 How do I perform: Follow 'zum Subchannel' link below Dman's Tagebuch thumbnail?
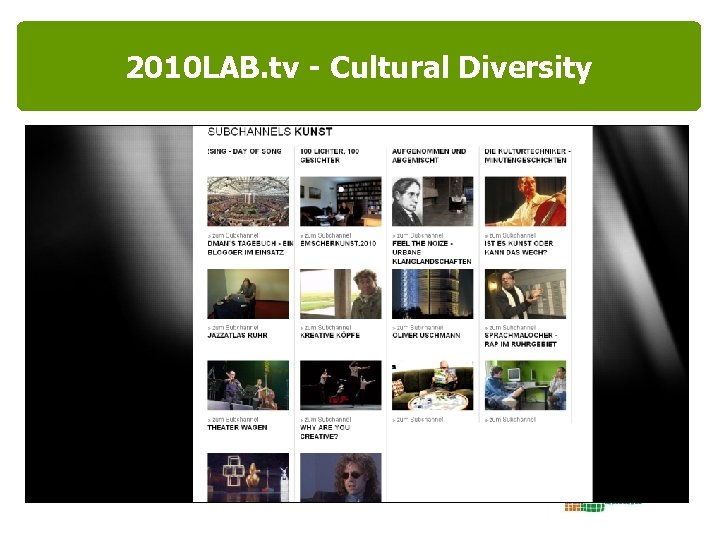[233, 327]
